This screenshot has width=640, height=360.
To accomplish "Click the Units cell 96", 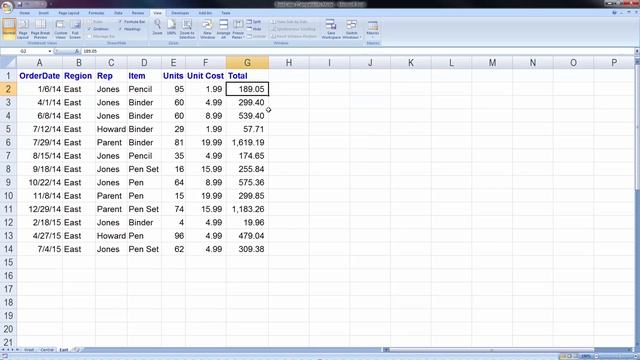I will coord(173,236).
